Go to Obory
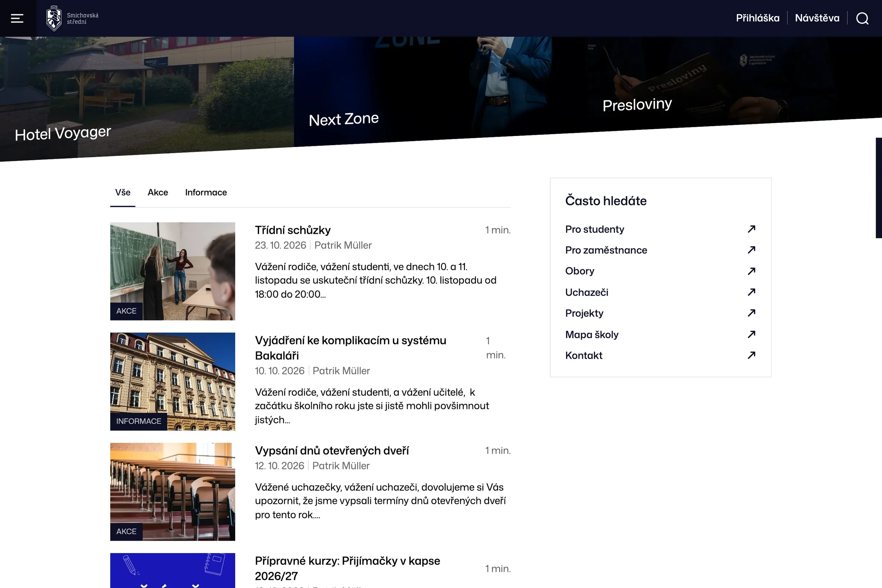 (580, 271)
